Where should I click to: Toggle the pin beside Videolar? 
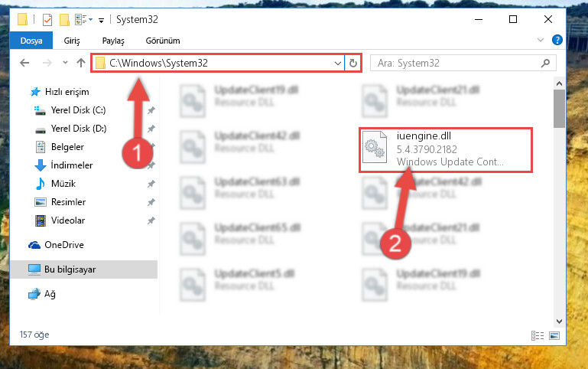click(x=151, y=220)
